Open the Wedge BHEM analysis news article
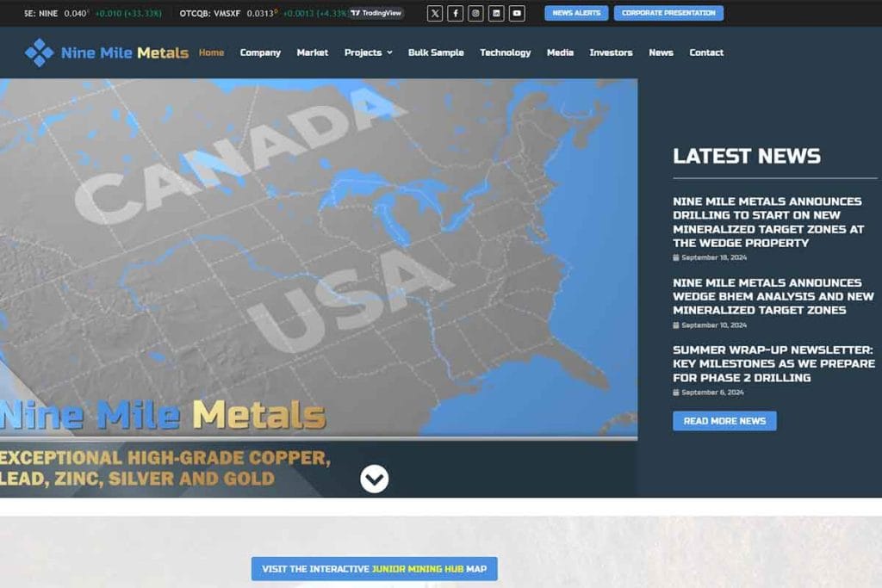The height and width of the screenshot is (588, 882). (773, 296)
